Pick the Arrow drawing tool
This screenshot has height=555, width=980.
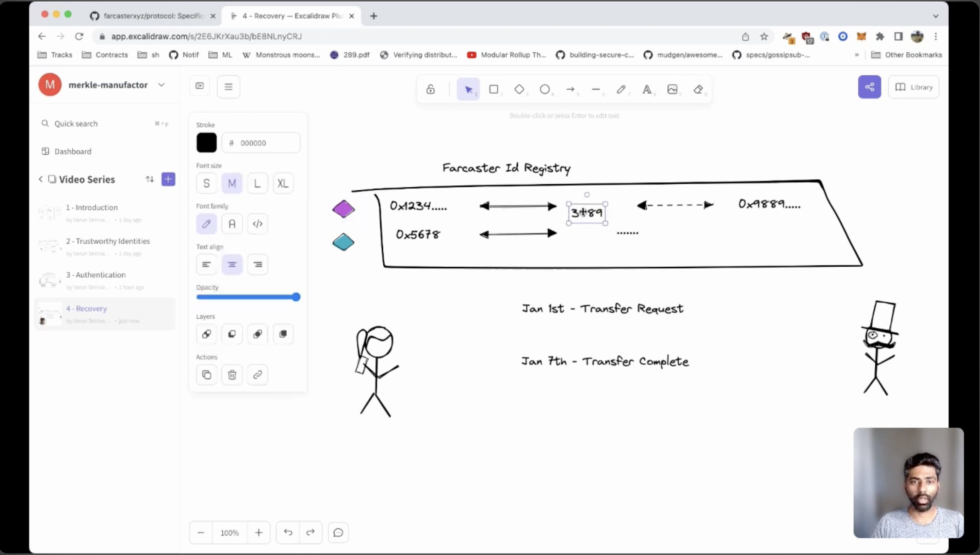(x=570, y=89)
